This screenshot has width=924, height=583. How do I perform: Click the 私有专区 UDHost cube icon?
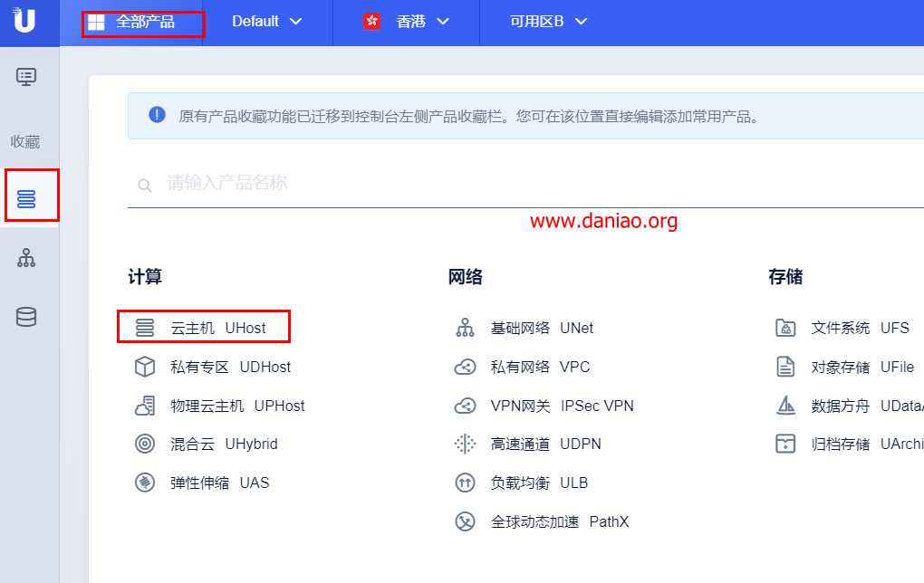tap(145, 367)
